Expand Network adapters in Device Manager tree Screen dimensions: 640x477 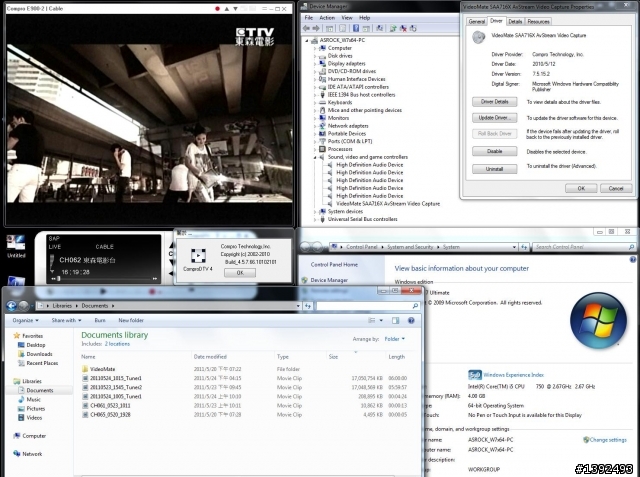[x=315, y=126]
